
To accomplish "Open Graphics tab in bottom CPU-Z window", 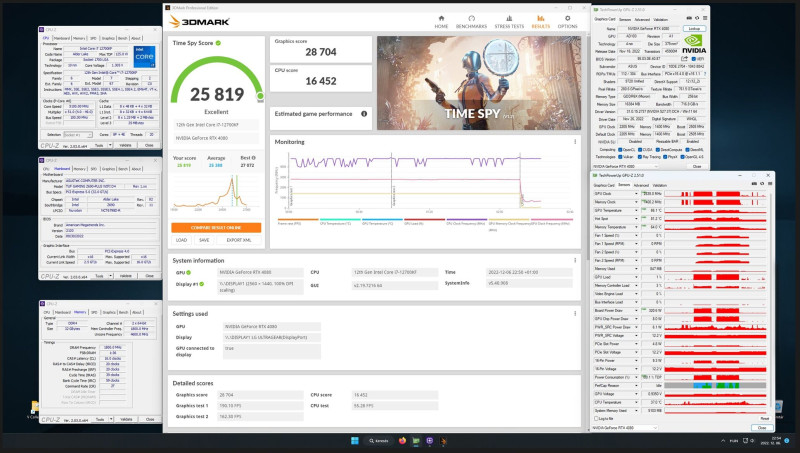I will point(109,312).
